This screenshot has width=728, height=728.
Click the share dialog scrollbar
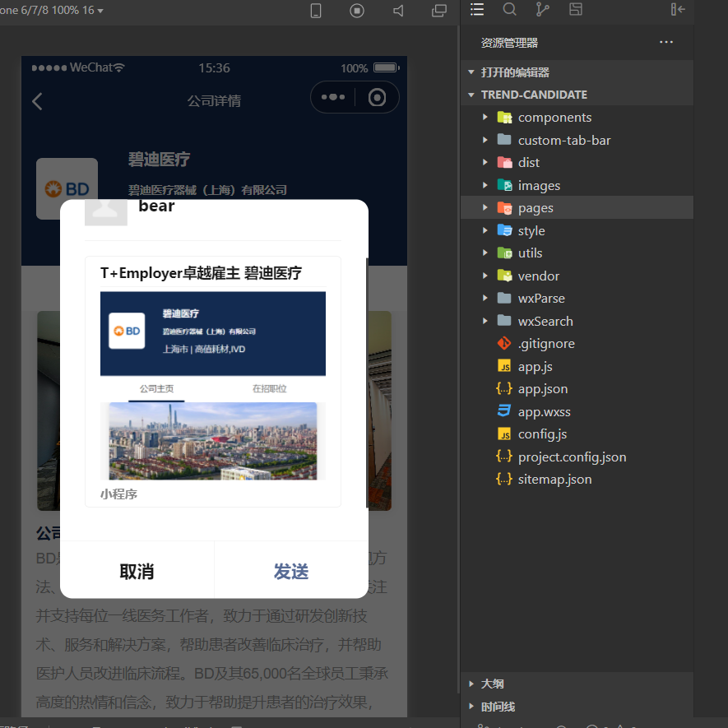[x=367, y=383]
